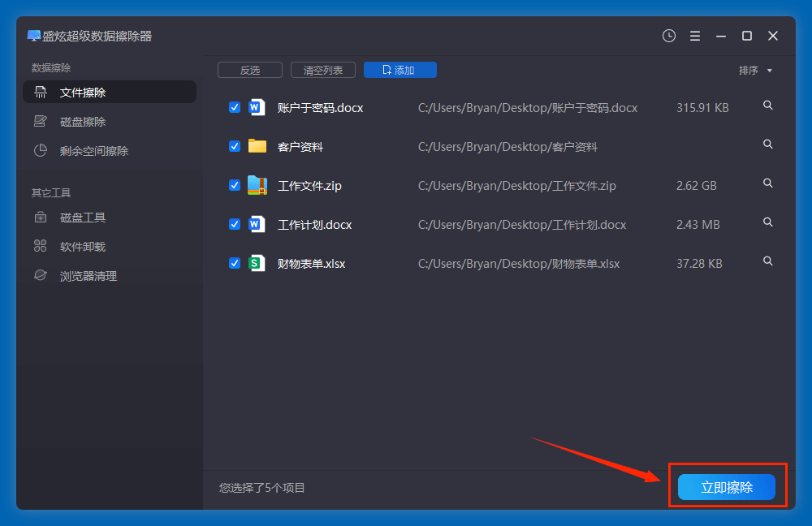Click the 添加 button
This screenshot has width=812, height=526.
400,71
